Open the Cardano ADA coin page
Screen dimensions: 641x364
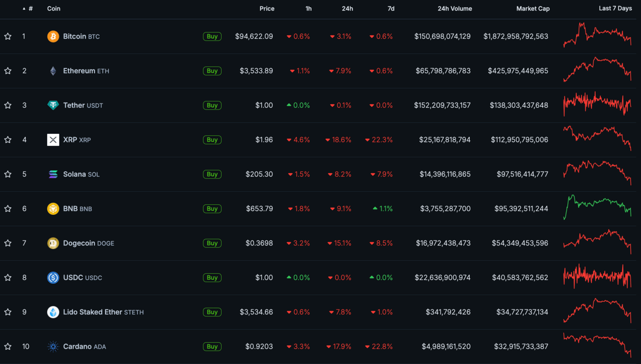(x=84, y=347)
